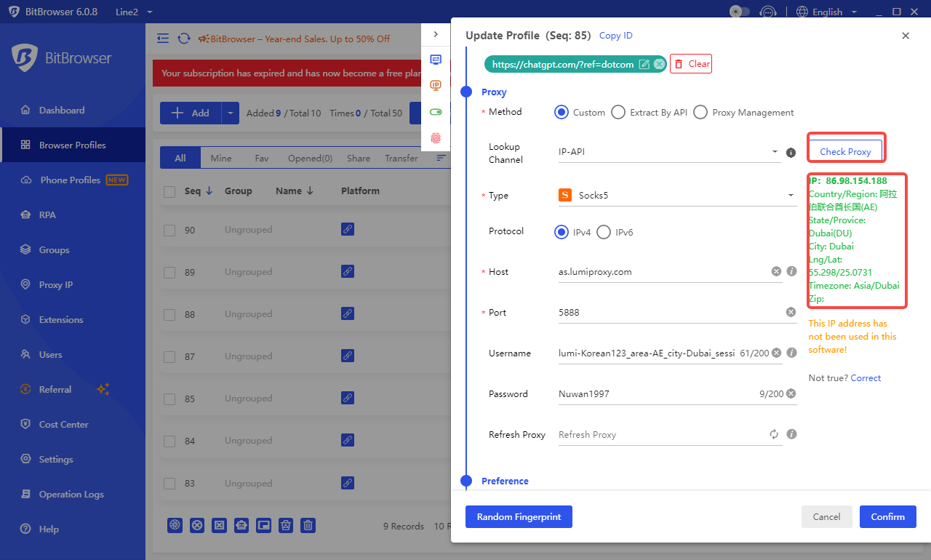Click the robot icon in bottom toolbar

tap(241, 525)
